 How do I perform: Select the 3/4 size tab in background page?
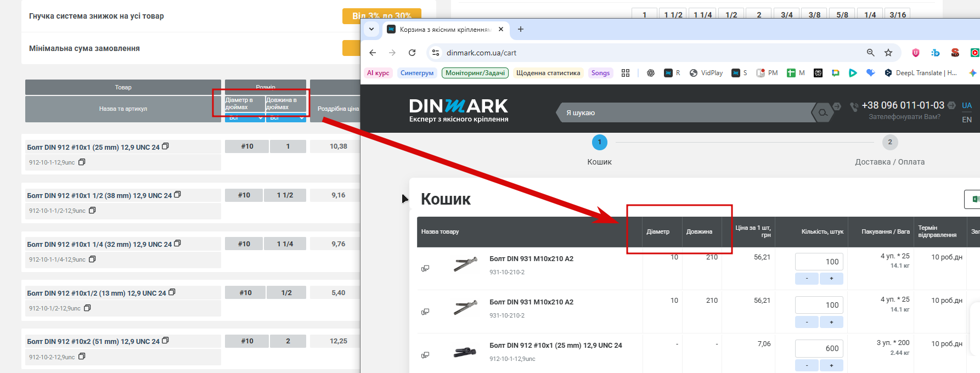coord(787,14)
